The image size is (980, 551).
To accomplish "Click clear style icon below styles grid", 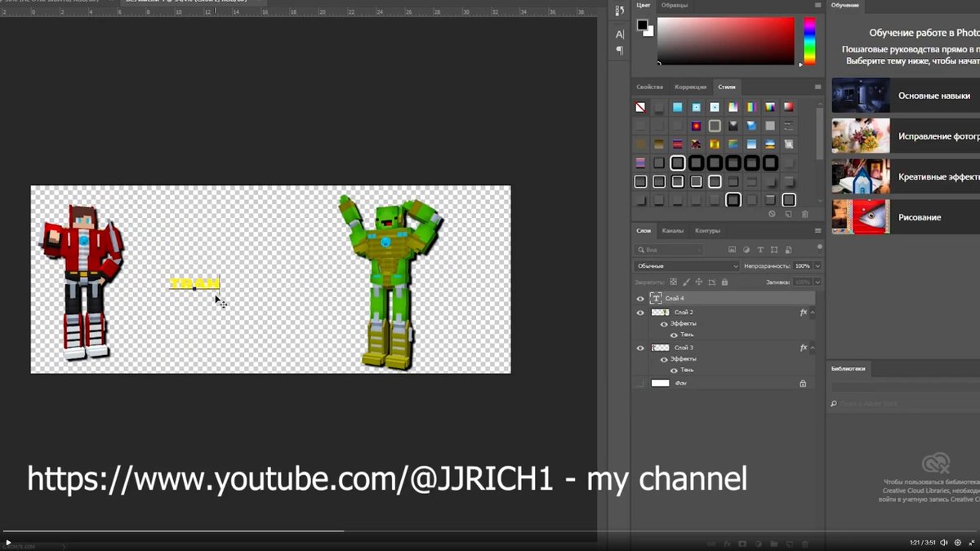I will tap(772, 214).
